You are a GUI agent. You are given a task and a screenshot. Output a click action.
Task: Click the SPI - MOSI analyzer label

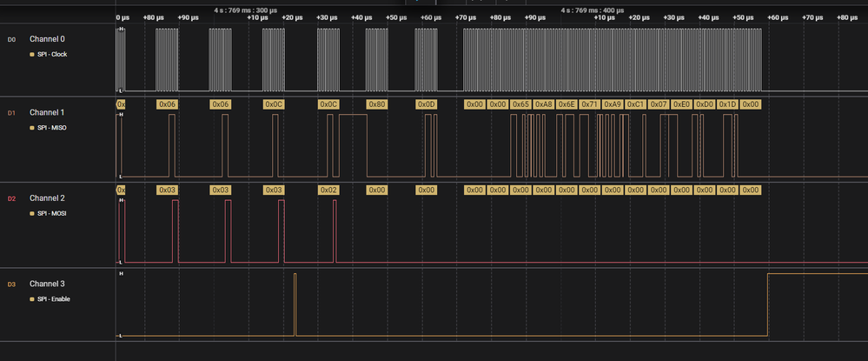[52, 213]
